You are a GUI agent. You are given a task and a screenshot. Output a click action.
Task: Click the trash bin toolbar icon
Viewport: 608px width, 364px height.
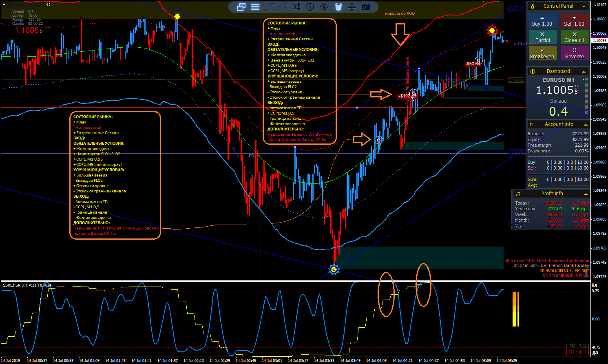point(338,7)
